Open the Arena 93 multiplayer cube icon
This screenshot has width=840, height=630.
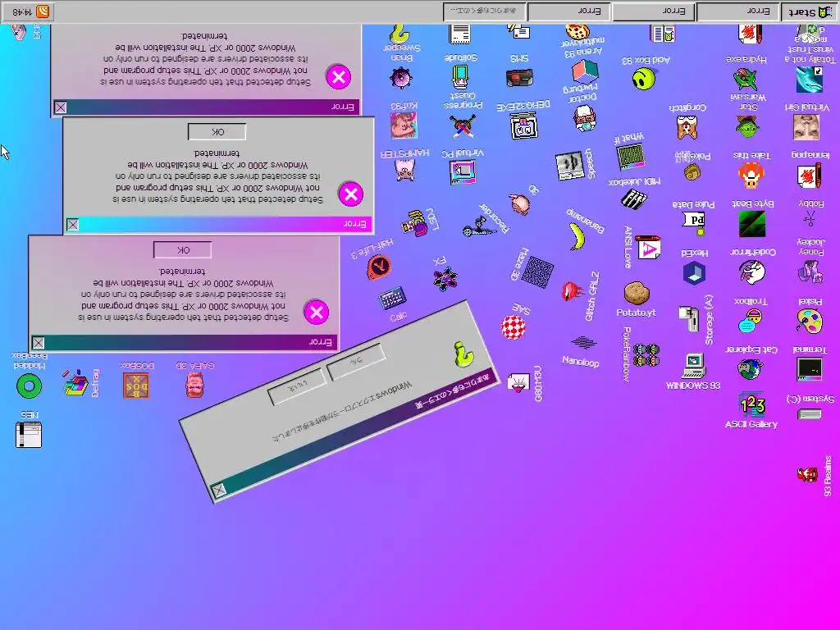(x=584, y=70)
